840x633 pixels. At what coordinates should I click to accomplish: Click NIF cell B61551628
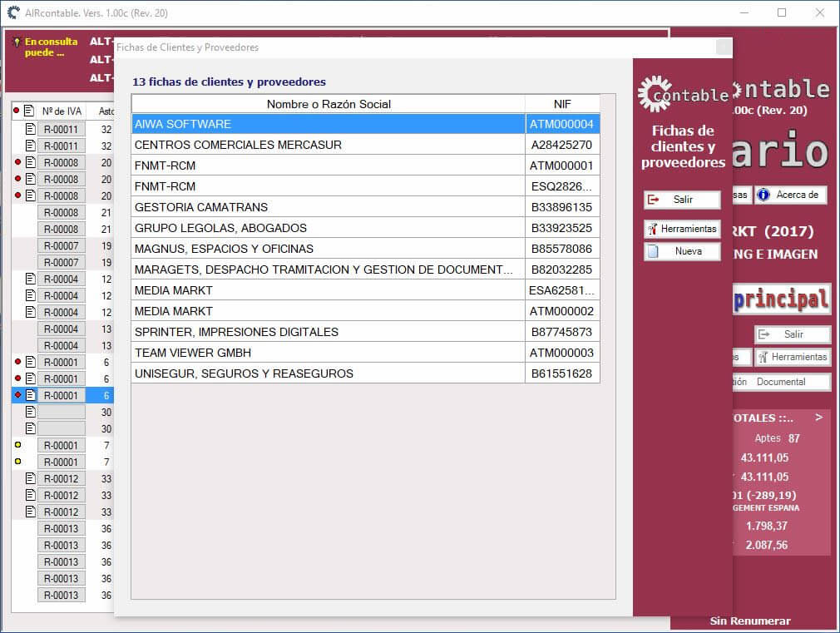[562, 373]
